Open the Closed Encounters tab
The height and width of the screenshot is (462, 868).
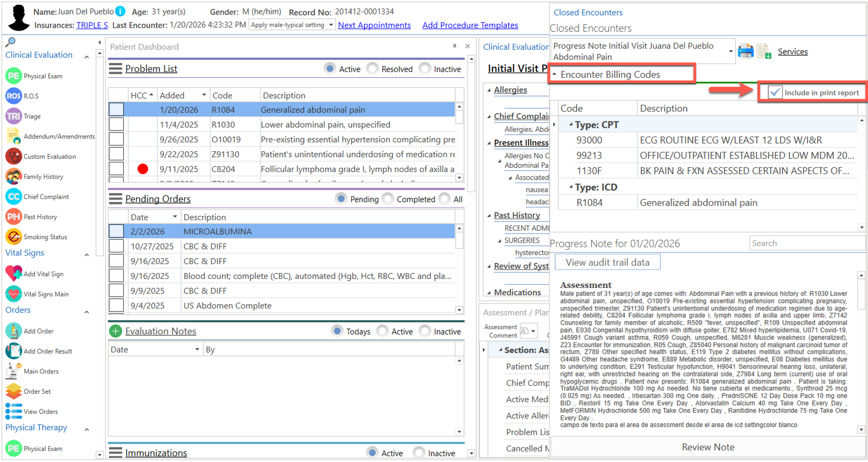(x=588, y=12)
